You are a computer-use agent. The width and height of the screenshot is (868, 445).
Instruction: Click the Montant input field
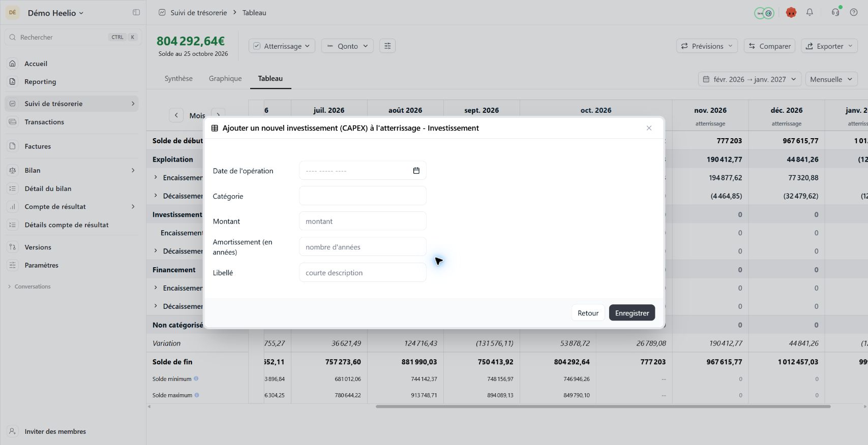(x=363, y=221)
